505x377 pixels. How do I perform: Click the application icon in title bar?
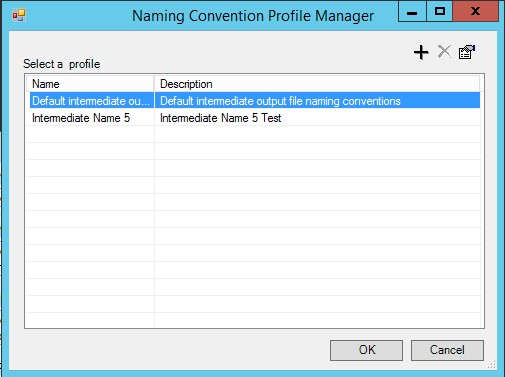click(19, 15)
